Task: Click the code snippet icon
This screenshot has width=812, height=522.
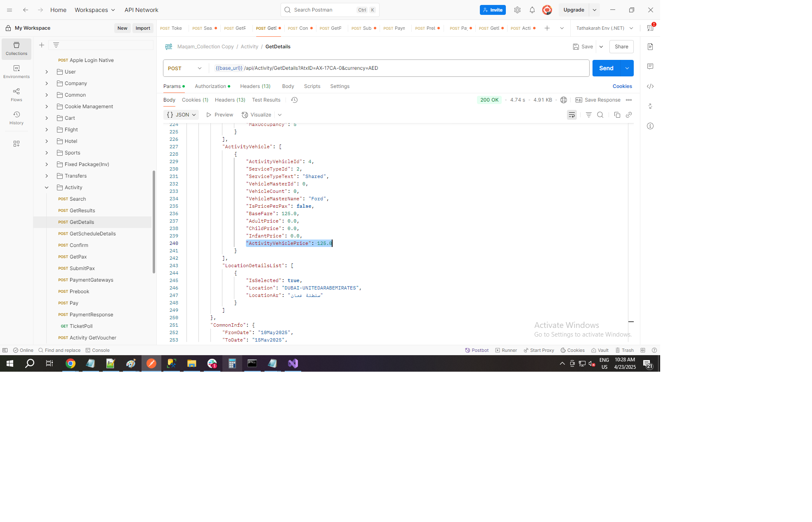Action: pos(650,86)
